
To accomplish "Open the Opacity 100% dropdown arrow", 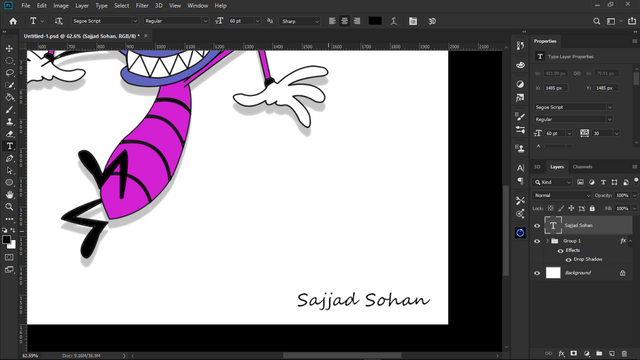I will coord(634,196).
